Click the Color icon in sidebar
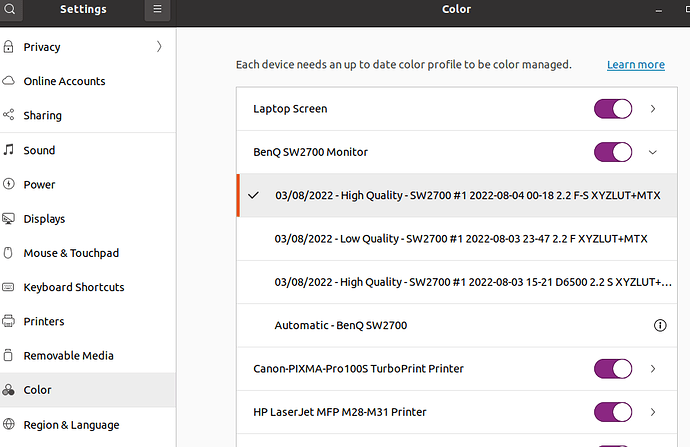Image resolution: width=690 pixels, height=447 pixels. 8,390
